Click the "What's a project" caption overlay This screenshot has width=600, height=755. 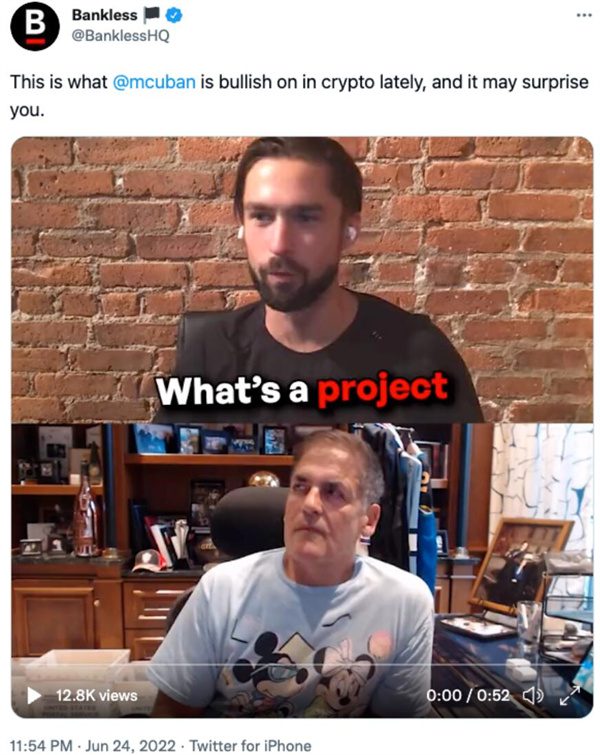click(x=302, y=390)
